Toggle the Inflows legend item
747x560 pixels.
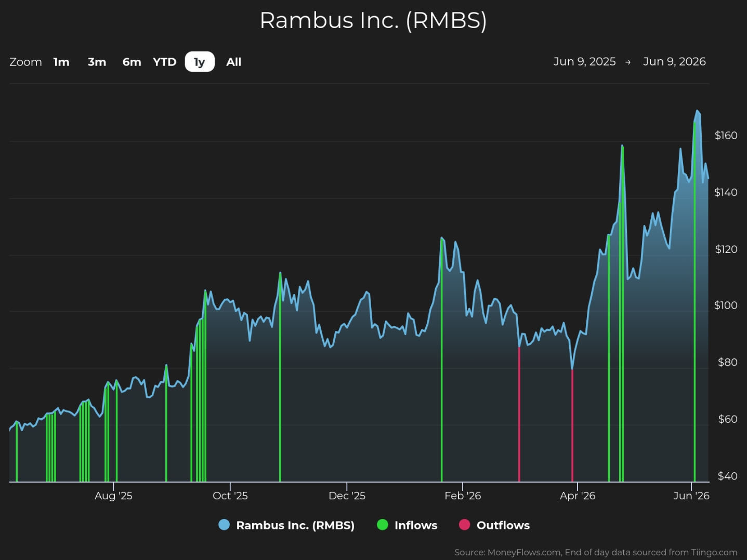[x=407, y=525]
